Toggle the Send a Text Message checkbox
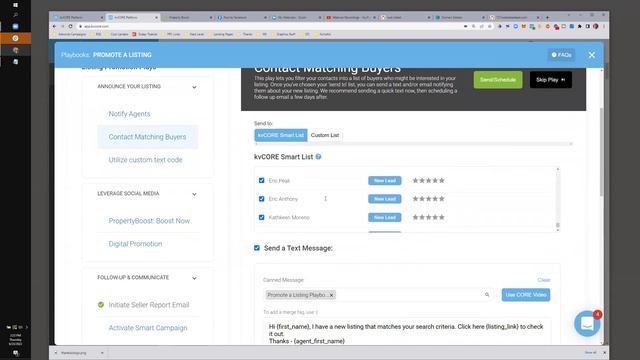The image size is (640, 360). pyautogui.click(x=257, y=248)
